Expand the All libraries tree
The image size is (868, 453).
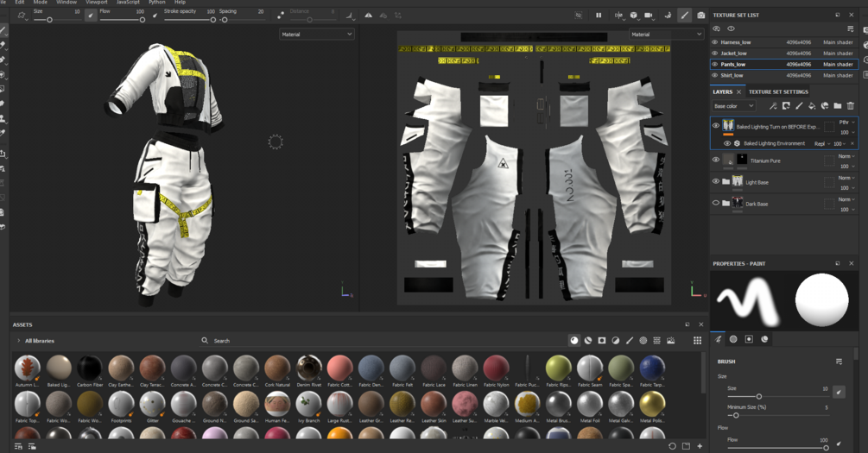[x=19, y=341]
